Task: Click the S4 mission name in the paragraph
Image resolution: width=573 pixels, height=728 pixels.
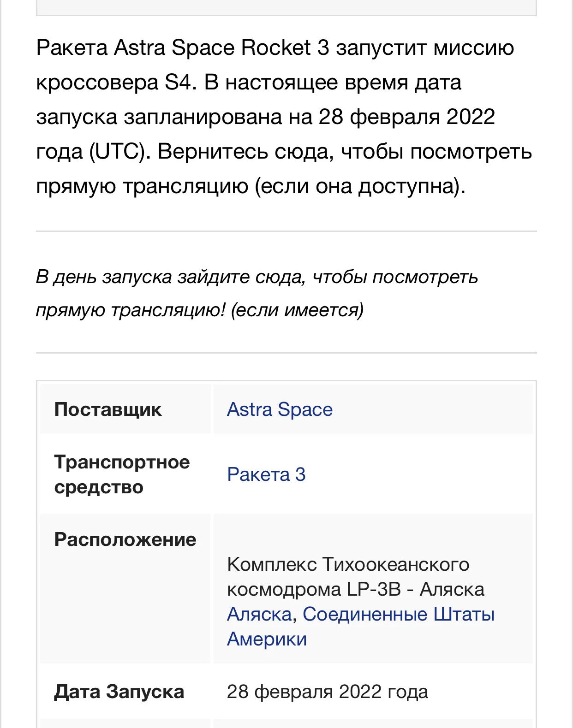Action: tap(178, 82)
